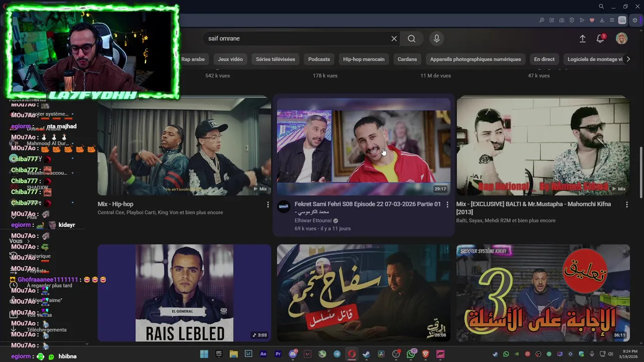
Task: Click the heart bookmark icon in address bar
Action: coord(592,20)
